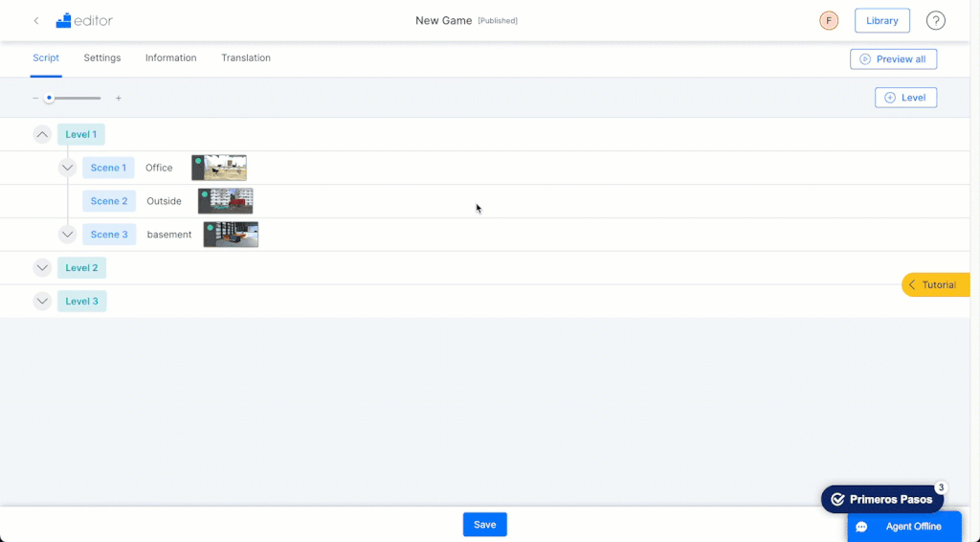The width and height of the screenshot is (980, 542).
Task: Click the Save button
Action: (x=485, y=525)
